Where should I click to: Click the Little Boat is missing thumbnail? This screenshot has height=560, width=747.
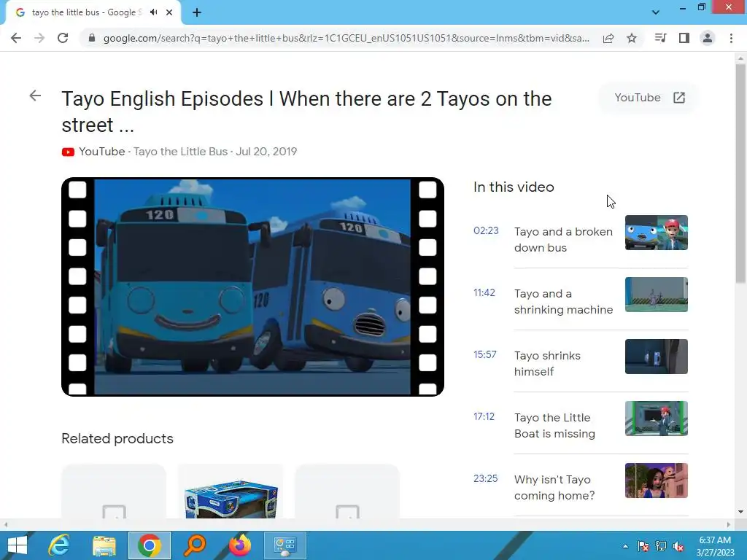coord(656,418)
